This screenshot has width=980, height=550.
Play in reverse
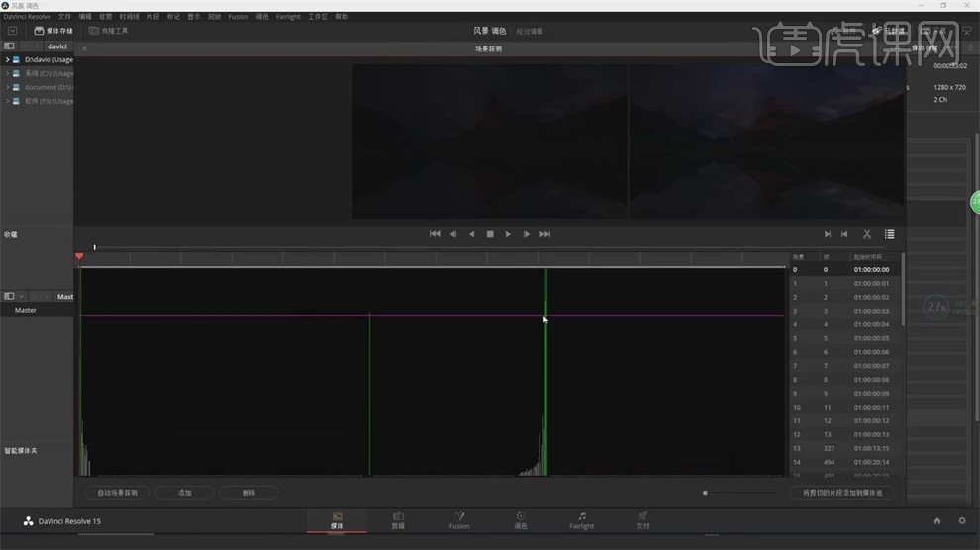(x=472, y=234)
